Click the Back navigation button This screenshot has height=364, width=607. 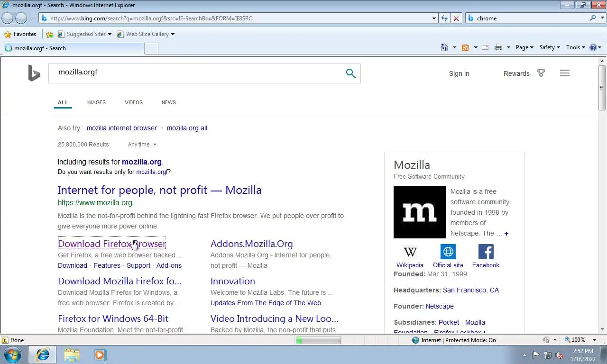tap(7, 18)
